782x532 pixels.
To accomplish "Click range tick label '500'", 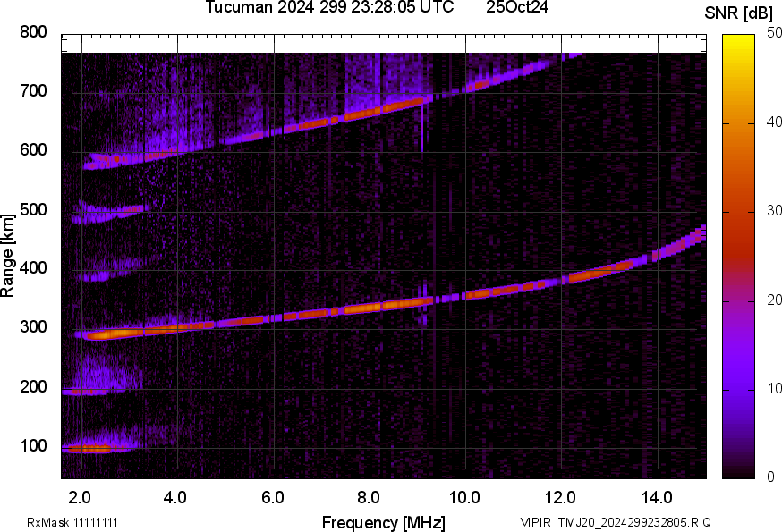I will pos(33,209).
